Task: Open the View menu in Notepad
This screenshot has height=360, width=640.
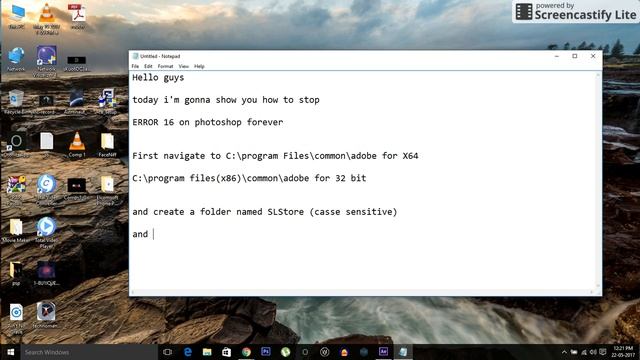Action: 184,66
